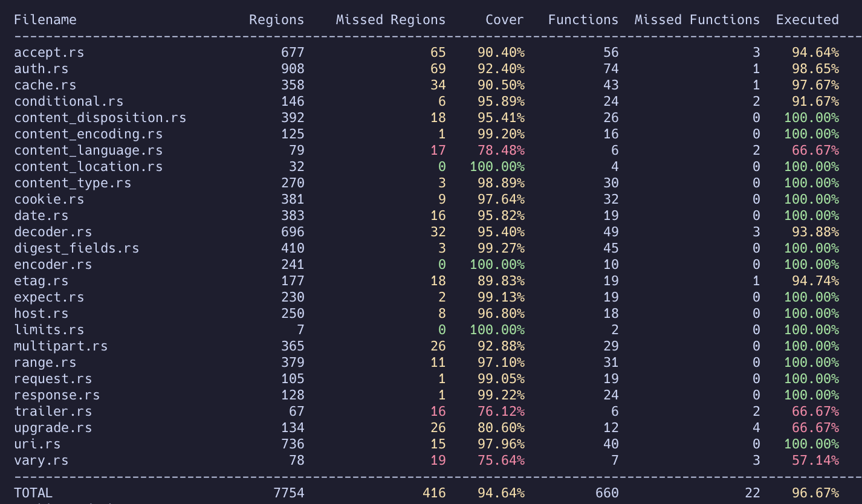Select the content_encoding.rs row name
Viewport: 862px width, 504px height.
click(88, 134)
